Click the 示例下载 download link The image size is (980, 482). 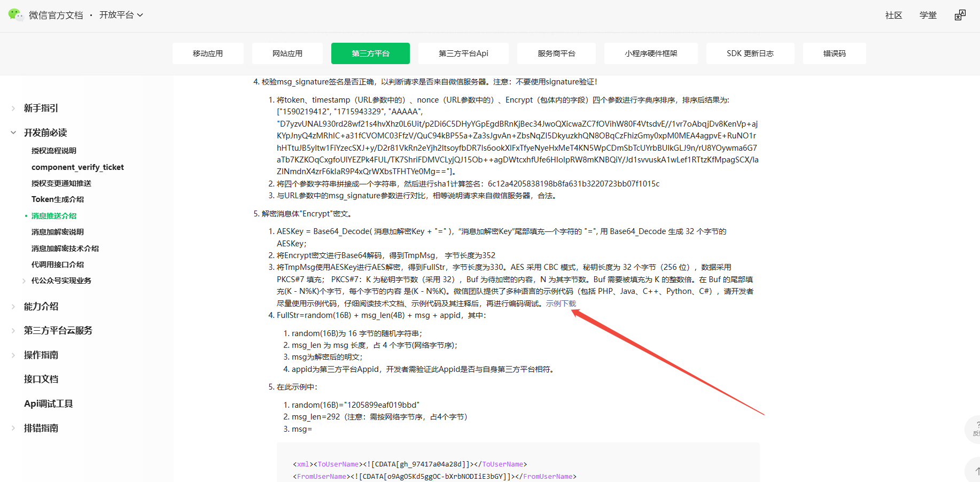pyautogui.click(x=561, y=304)
